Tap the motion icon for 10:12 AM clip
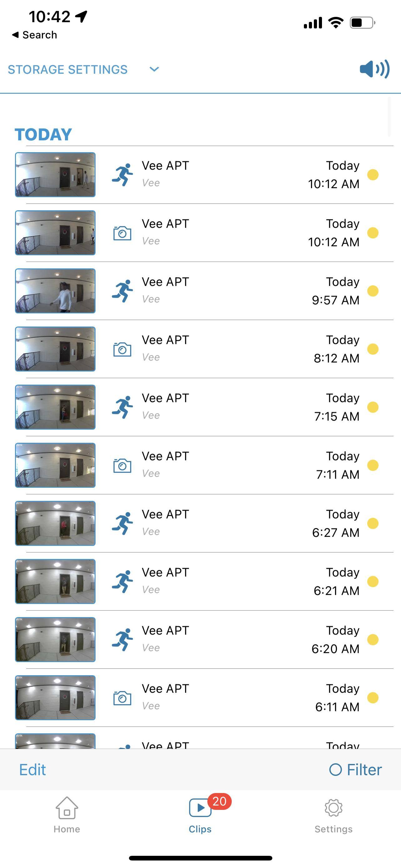 [x=122, y=175]
